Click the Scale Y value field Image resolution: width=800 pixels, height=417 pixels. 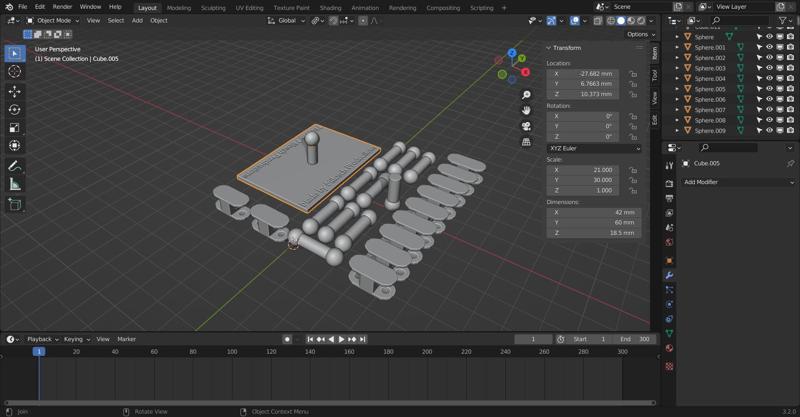[x=594, y=180]
